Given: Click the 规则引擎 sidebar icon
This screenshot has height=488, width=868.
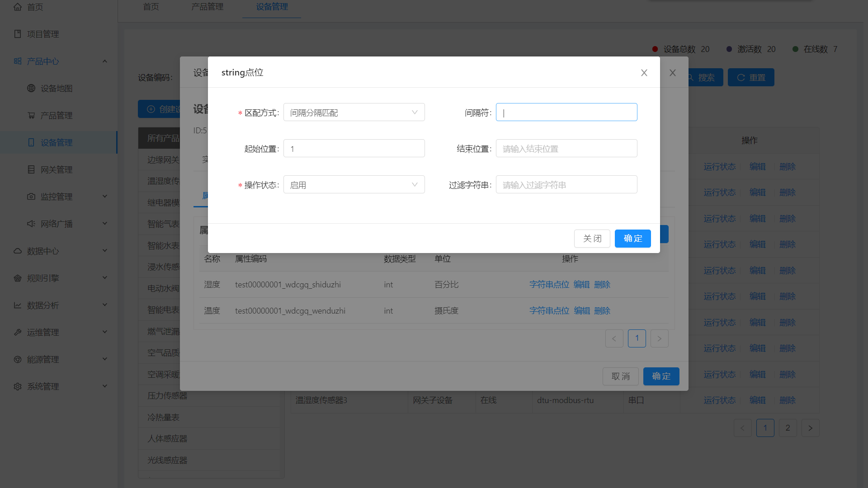Looking at the screenshot, I should point(18,278).
